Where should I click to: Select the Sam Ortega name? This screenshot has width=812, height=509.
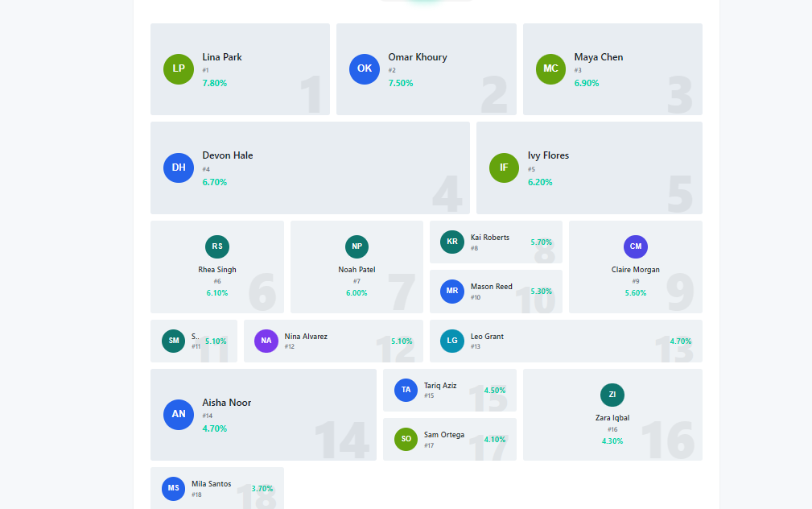444,435
